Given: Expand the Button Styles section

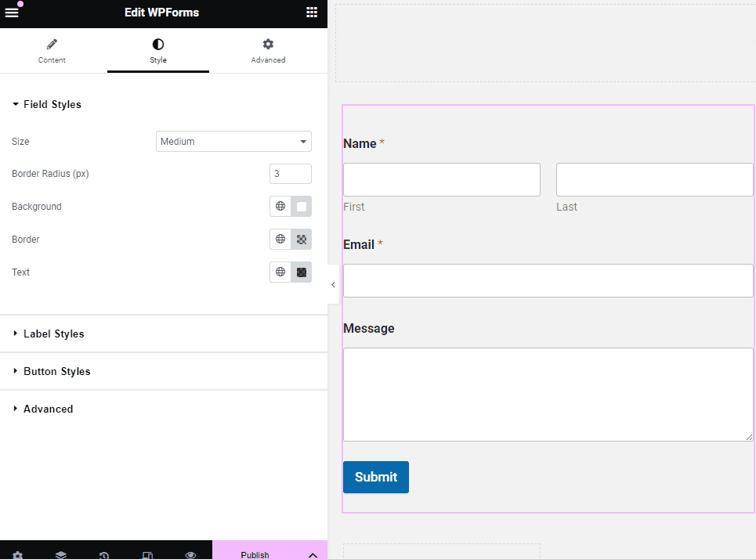Looking at the screenshot, I should click(56, 371).
